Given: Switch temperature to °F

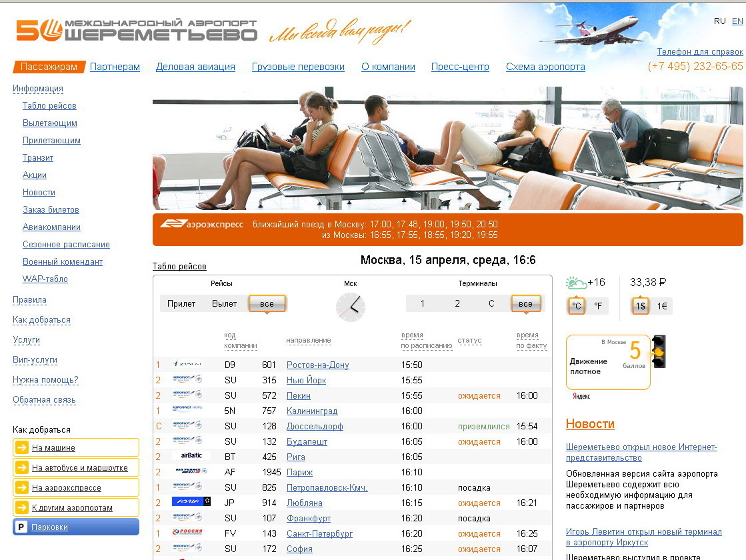Looking at the screenshot, I should click(597, 306).
